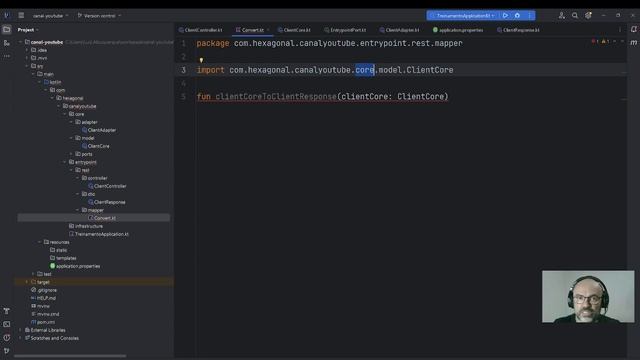Open the Version control dropdown
The width and height of the screenshot is (640, 360).
(x=99, y=16)
